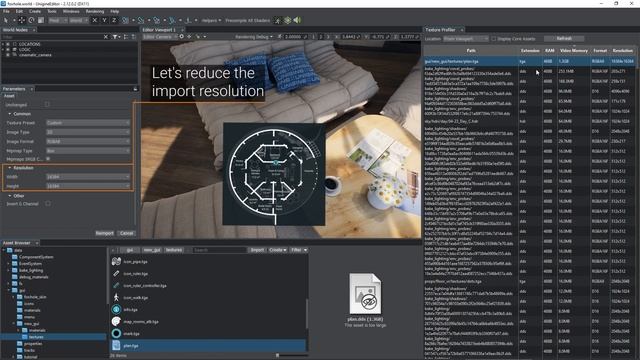Open the File menu
This screenshot has height=360, width=640.
[6, 11]
